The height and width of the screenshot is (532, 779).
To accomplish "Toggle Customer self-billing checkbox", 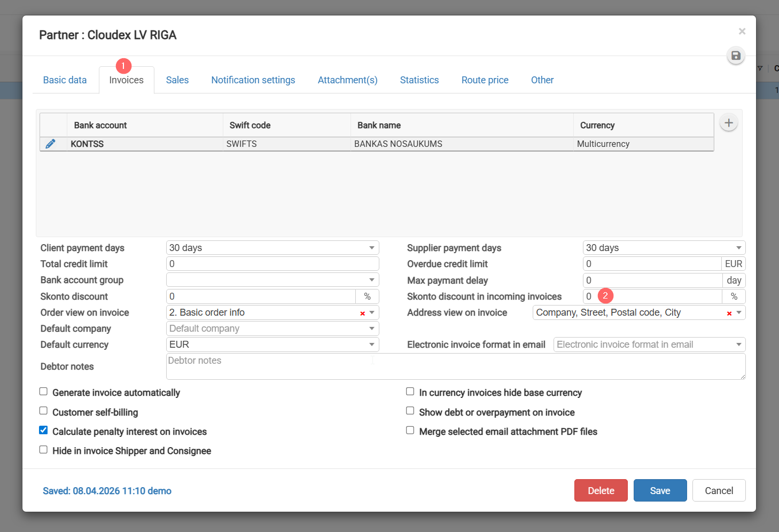I will pos(43,411).
